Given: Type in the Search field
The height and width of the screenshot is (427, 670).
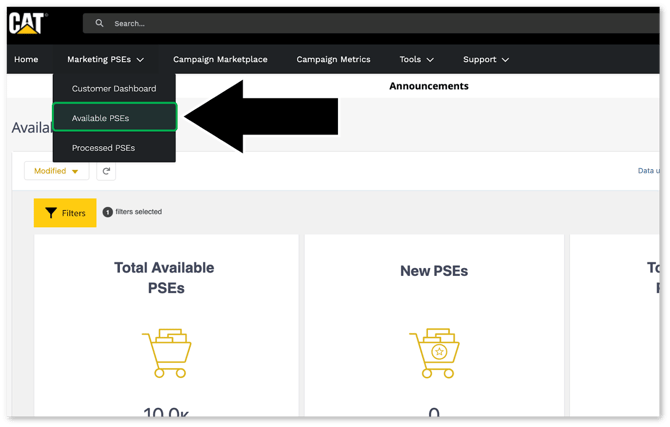Looking at the screenshot, I should [300, 23].
